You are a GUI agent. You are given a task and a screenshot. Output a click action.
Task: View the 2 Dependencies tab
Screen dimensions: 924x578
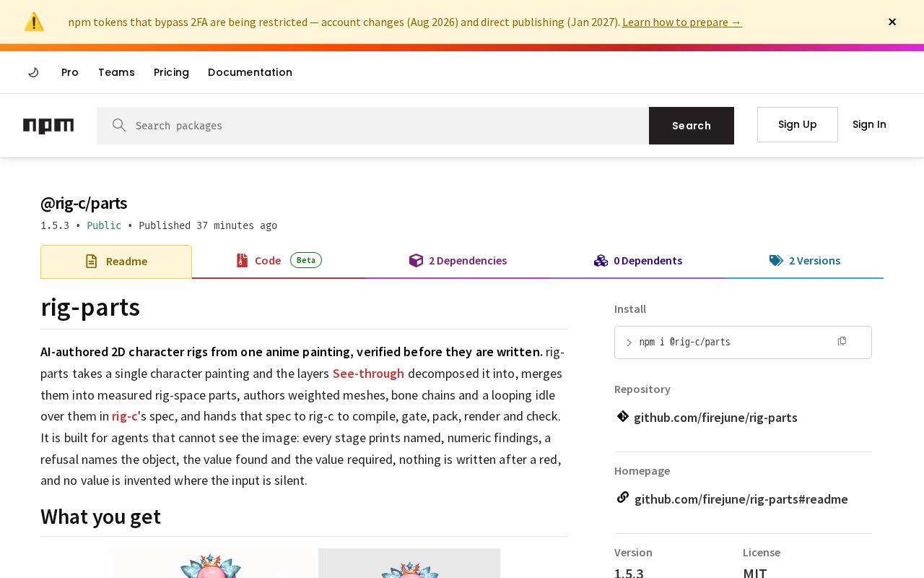[x=458, y=261]
